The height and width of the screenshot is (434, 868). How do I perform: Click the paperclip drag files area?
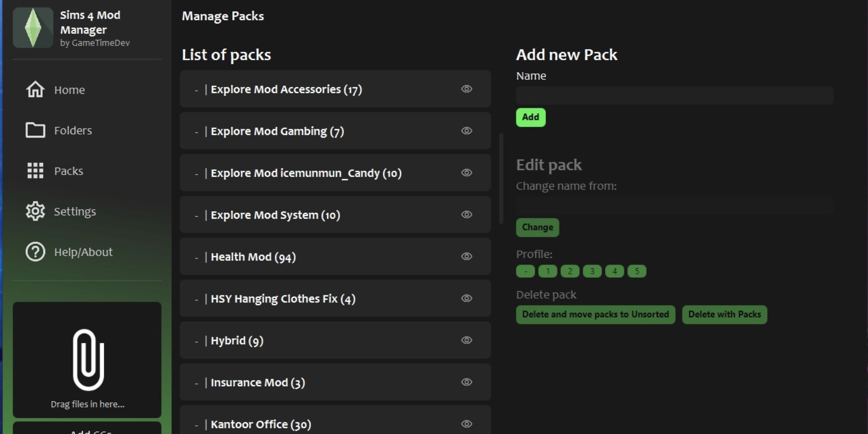tap(87, 360)
